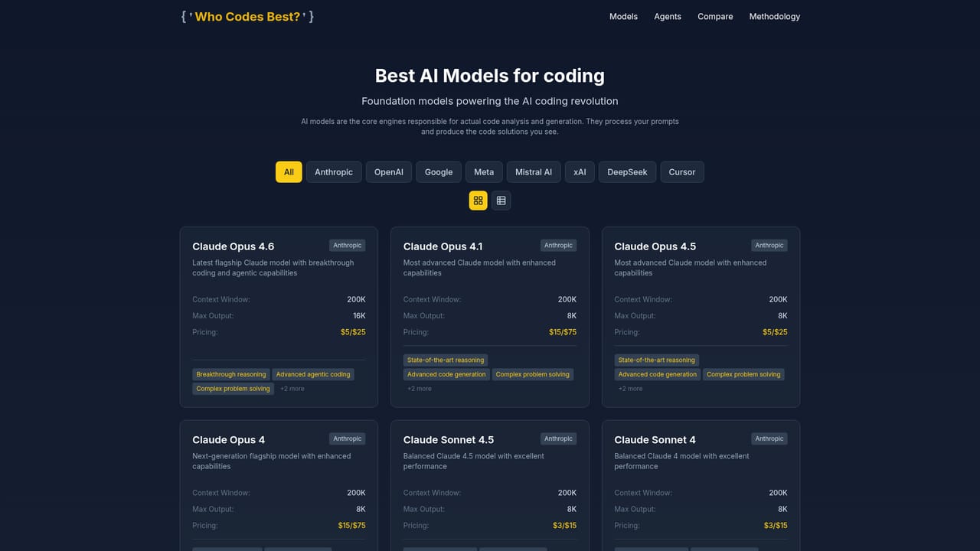The height and width of the screenshot is (551, 980).
Task: Click Anthropic badge on Claude Opus 4.6 card
Action: [348, 246]
